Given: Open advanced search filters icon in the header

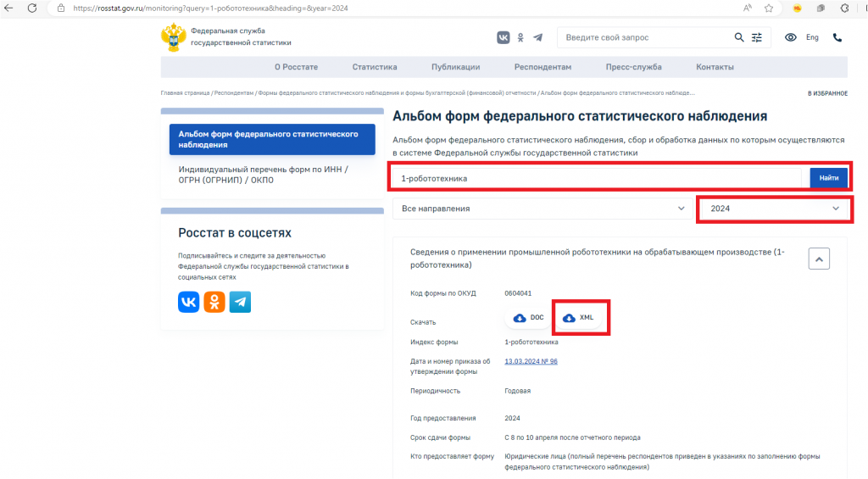Looking at the screenshot, I should pos(757,37).
